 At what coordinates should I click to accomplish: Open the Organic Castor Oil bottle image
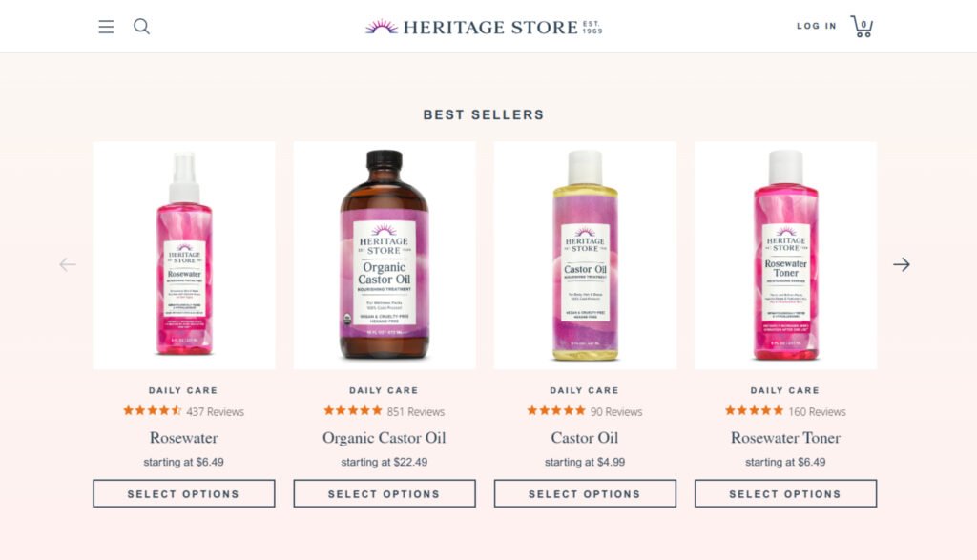[384, 255]
